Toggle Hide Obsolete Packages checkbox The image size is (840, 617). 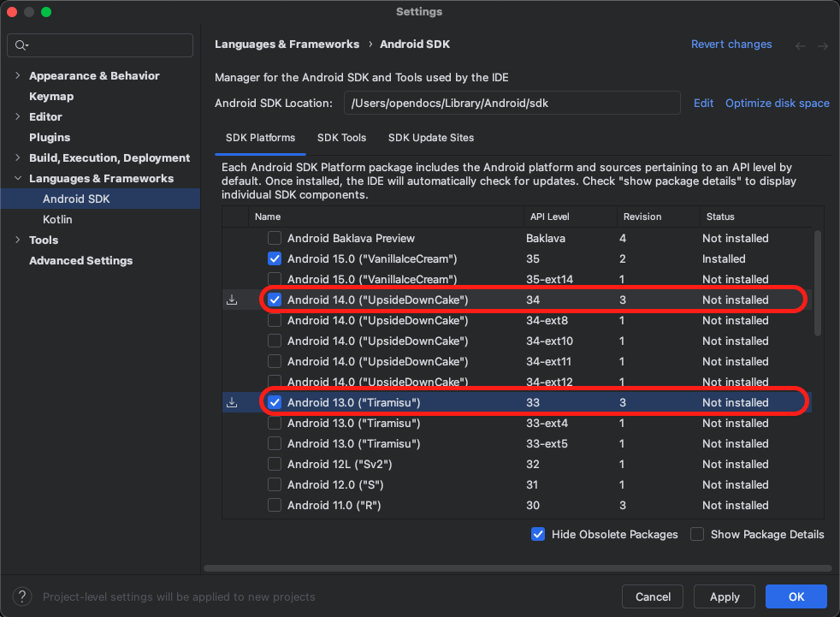coord(538,535)
